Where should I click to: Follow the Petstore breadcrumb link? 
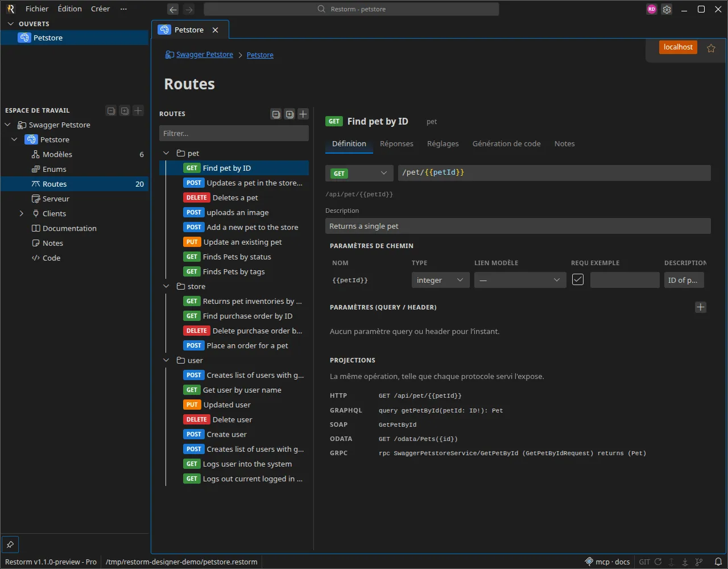click(x=260, y=55)
